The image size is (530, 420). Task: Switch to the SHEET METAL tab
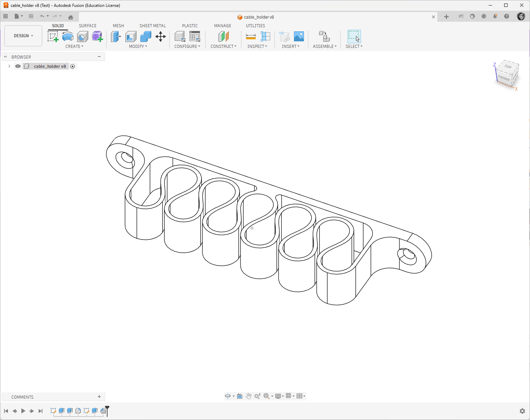(153, 26)
